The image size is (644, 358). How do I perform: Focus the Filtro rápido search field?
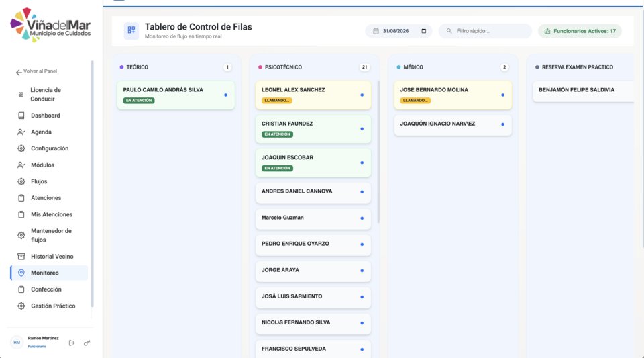pos(485,31)
